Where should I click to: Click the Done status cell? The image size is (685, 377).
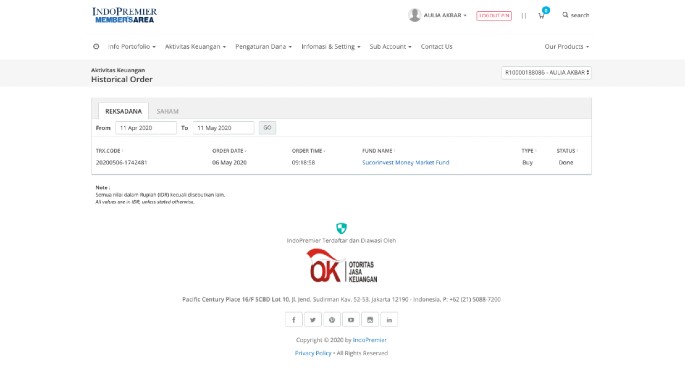coord(566,163)
